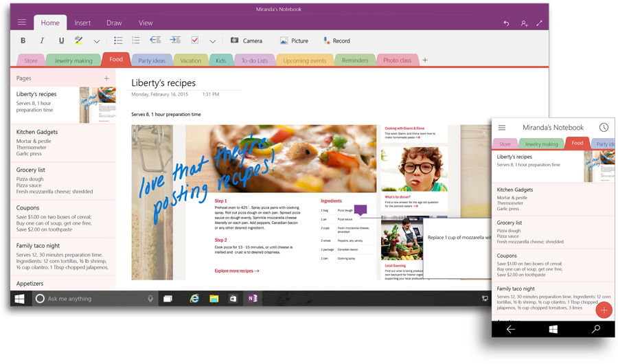
Task: Insert a to-do checkbox tag
Action: point(195,41)
